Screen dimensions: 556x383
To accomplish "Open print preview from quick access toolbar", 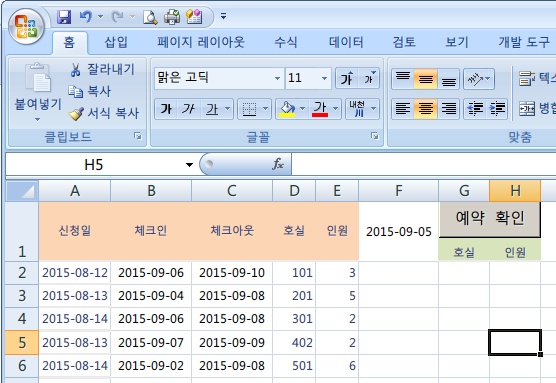I will (x=150, y=17).
